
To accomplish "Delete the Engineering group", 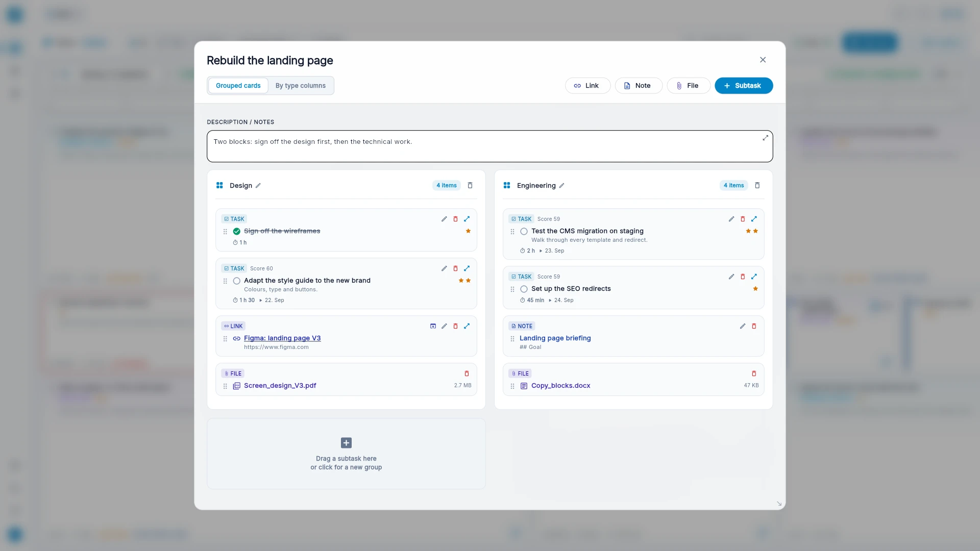I will [757, 185].
